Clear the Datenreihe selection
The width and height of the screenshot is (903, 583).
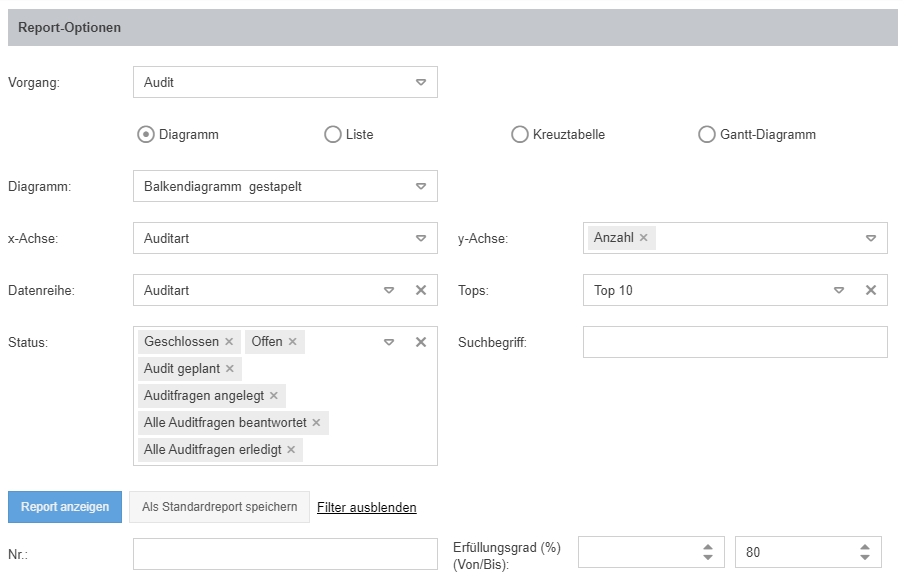[x=421, y=290]
